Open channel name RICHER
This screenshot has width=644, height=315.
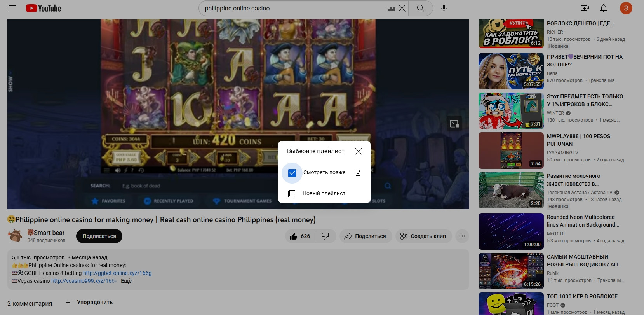click(555, 32)
